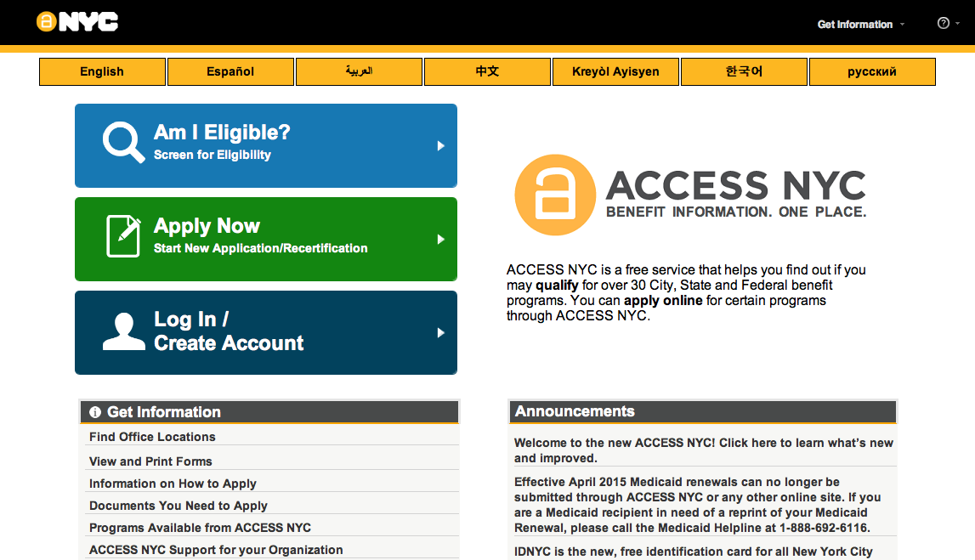Open the welcome announcement about new ACCESS NYC
975x560 pixels.
tap(703, 450)
